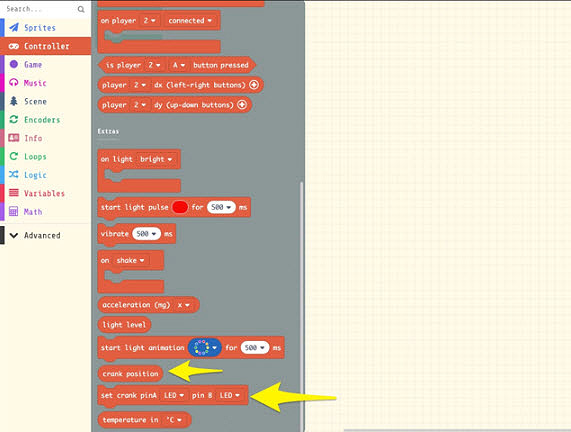Click the search magnifier icon
The height and width of the screenshot is (432, 571).
(x=81, y=9)
